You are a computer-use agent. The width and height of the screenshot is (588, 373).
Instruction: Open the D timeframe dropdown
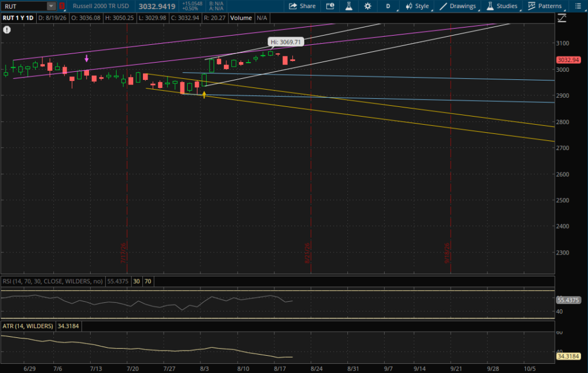coord(389,6)
